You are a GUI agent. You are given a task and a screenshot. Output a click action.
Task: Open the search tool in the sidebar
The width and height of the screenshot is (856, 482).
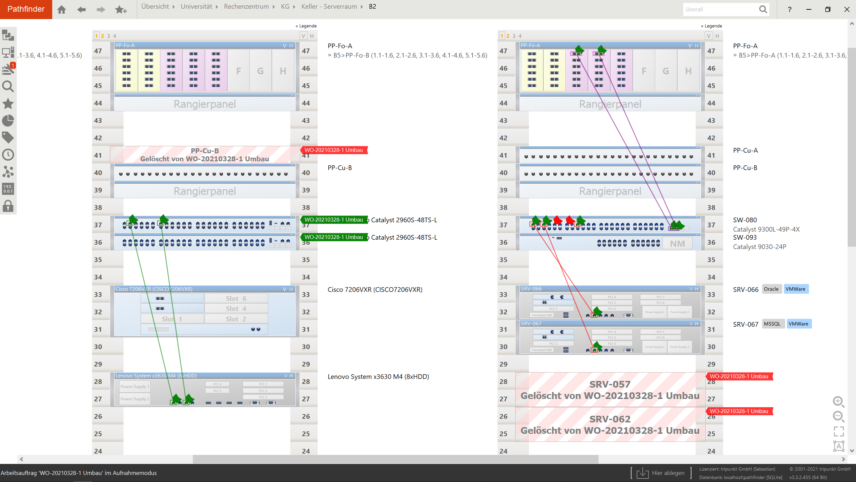[x=8, y=86]
